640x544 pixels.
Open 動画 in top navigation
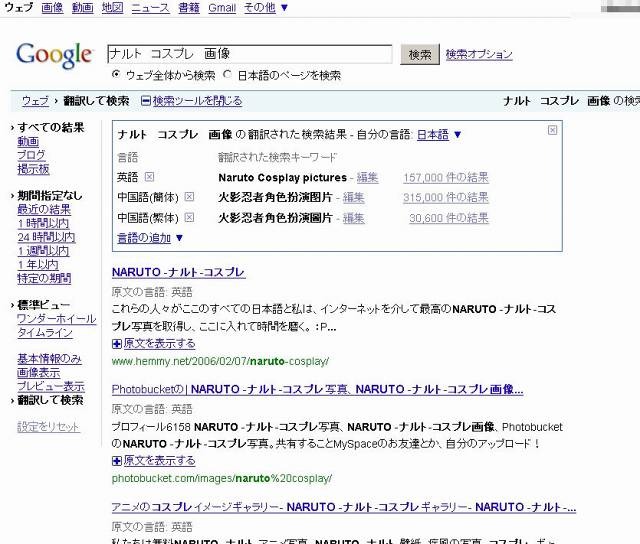[82, 7]
